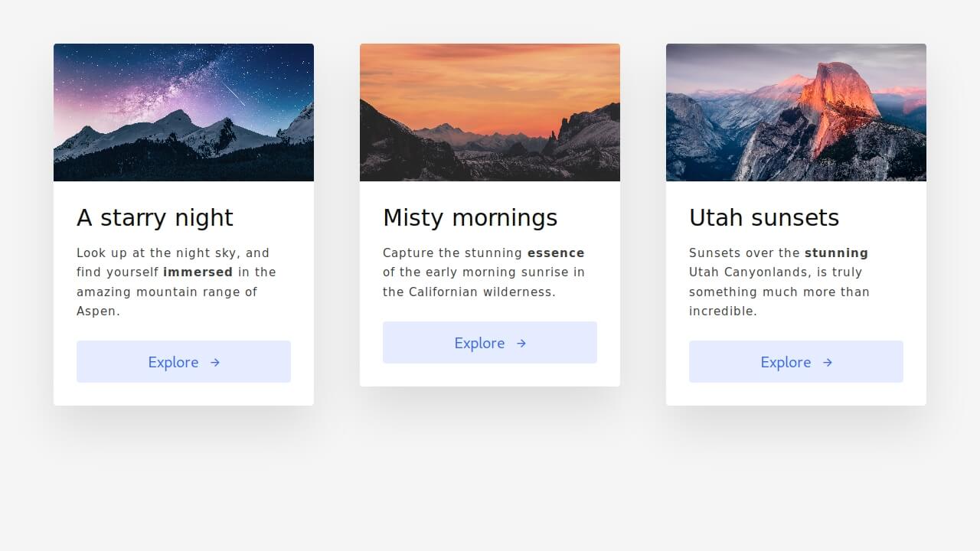Select the 'Utah sunsets' heading
The image size is (980, 551).
764,217
